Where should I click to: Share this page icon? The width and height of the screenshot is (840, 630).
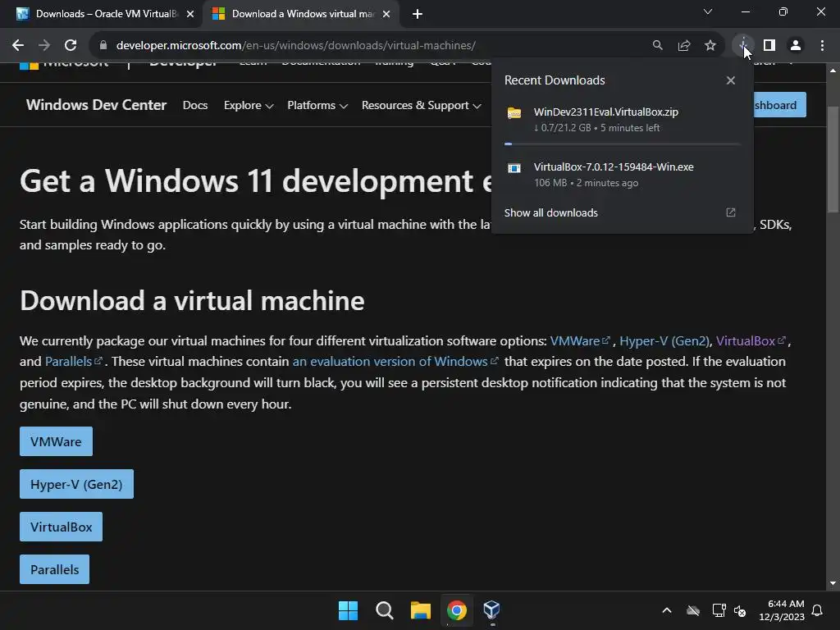[x=684, y=46]
